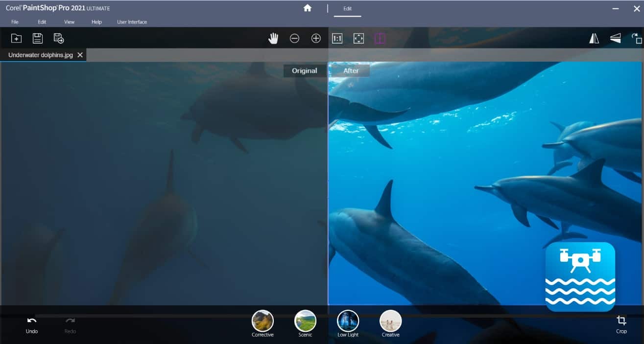644x344 pixels.
Task: Select the Pan hand tool
Action: (273, 39)
